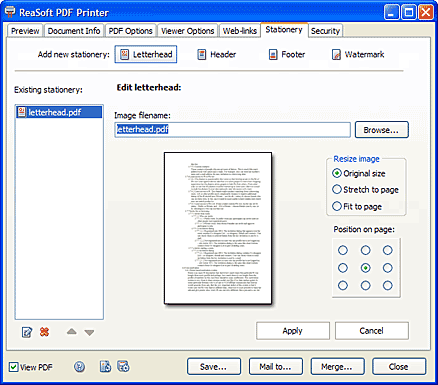Viewport: 438px width, 385px height.
Task: Click the letterhead page preview thumbnail
Action: 218,228
